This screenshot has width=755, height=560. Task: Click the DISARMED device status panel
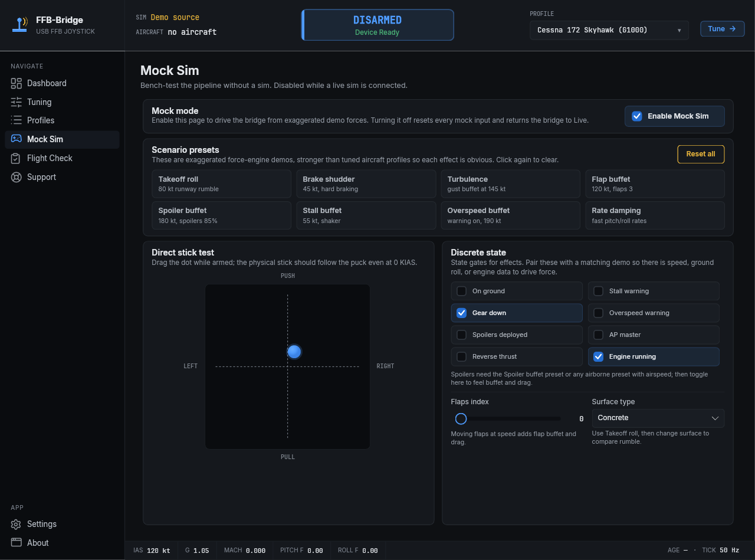(377, 25)
